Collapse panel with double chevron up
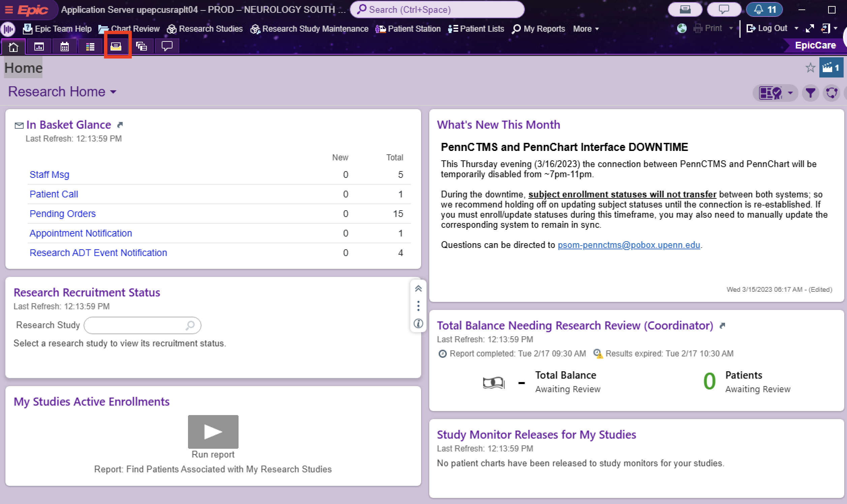The image size is (847, 504). pyautogui.click(x=418, y=289)
